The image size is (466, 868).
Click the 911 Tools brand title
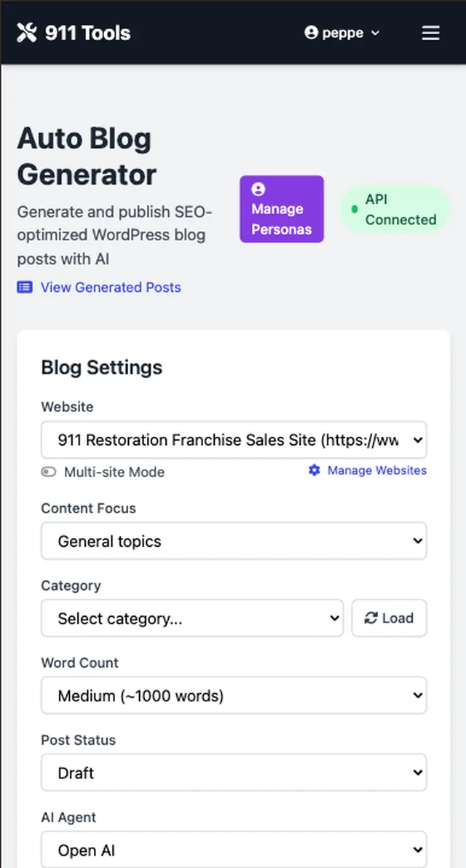click(x=87, y=33)
